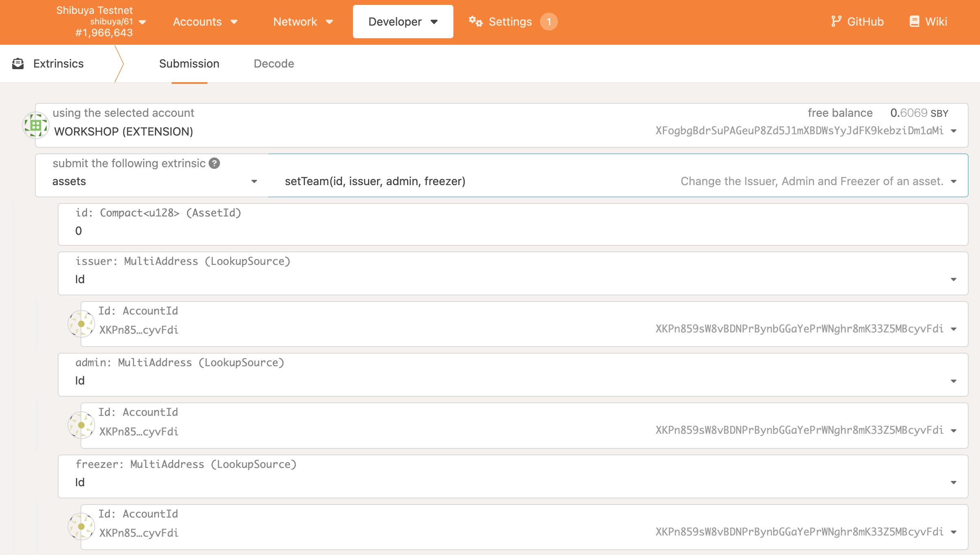
Task: Expand the issuer MultiAddress type dropdown
Action: (x=954, y=279)
